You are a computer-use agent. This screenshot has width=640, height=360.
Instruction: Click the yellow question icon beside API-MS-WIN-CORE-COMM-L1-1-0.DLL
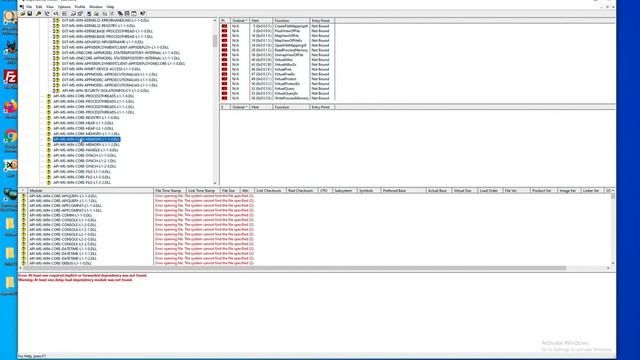click(x=24, y=215)
